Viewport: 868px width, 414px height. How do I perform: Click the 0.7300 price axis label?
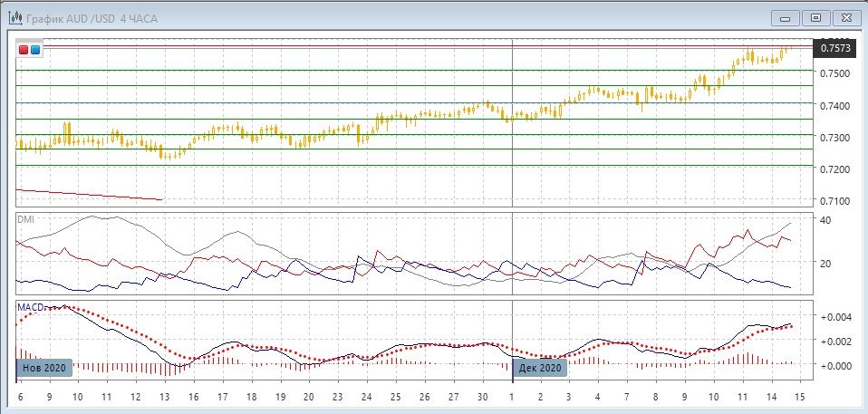[x=834, y=138]
